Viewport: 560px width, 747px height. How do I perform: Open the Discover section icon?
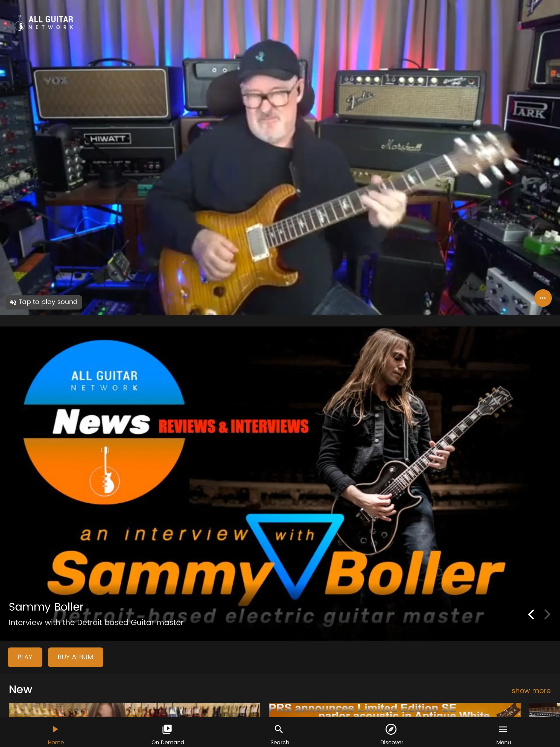391,729
